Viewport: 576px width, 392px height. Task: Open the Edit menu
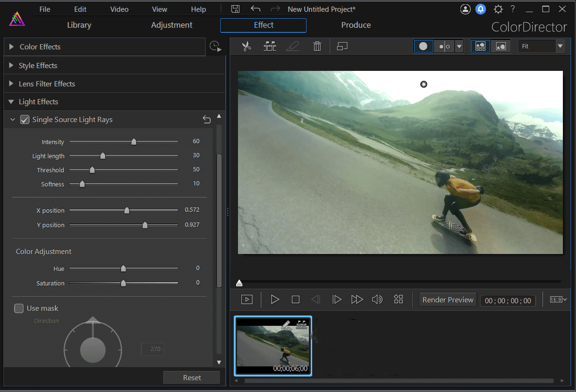[x=80, y=9]
